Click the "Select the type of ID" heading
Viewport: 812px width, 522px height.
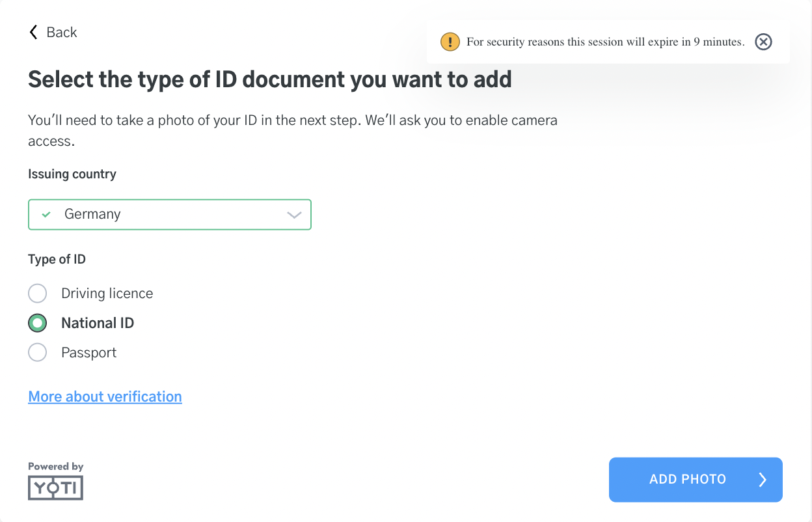coord(269,79)
